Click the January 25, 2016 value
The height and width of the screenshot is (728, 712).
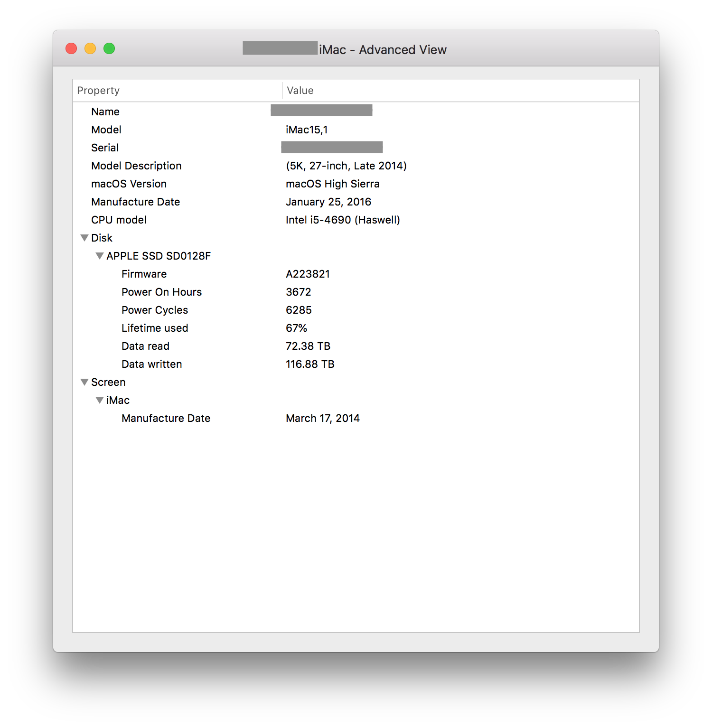328,202
